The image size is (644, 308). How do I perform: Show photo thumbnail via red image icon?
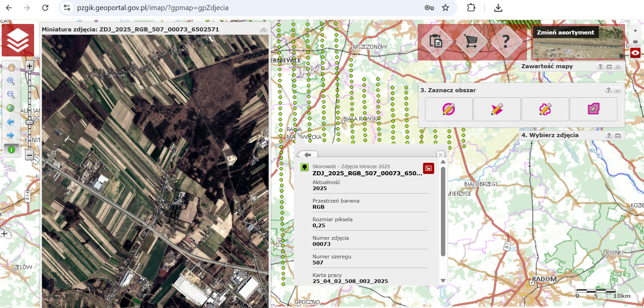pos(428,168)
